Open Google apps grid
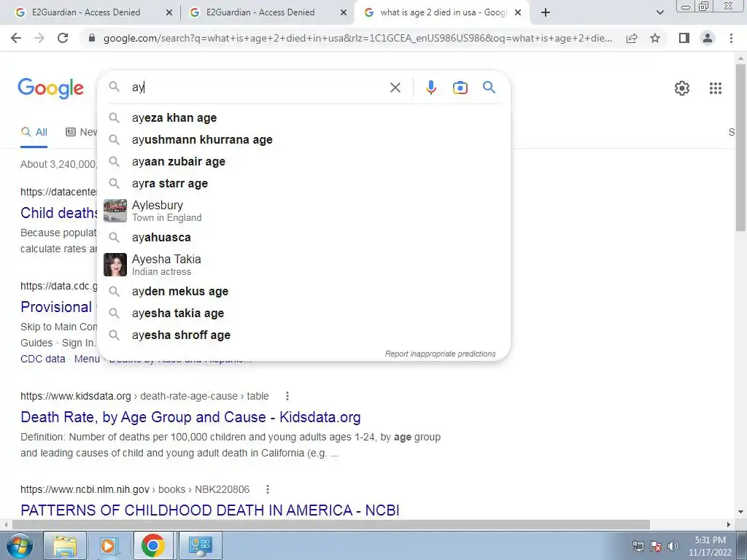747x560 pixels. pyautogui.click(x=715, y=88)
